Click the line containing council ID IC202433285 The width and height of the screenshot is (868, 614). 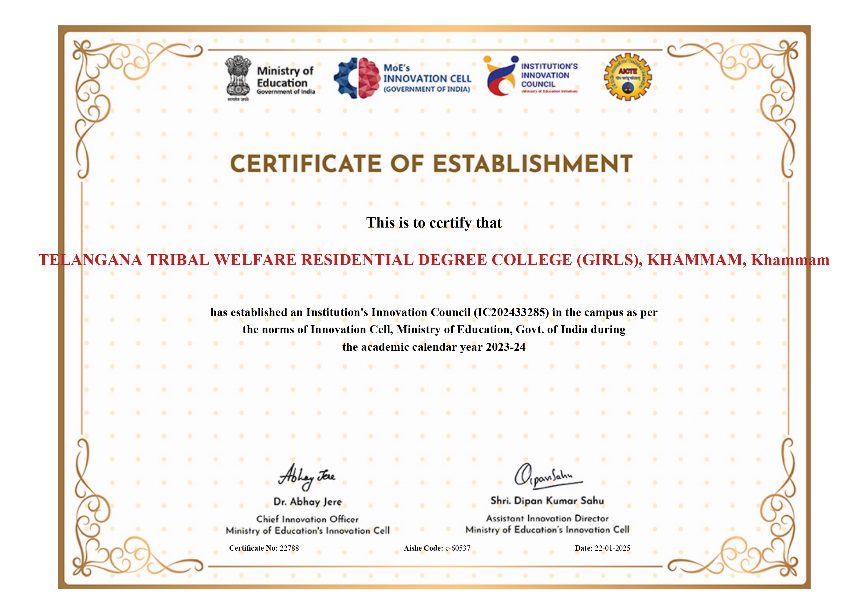point(434,313)
